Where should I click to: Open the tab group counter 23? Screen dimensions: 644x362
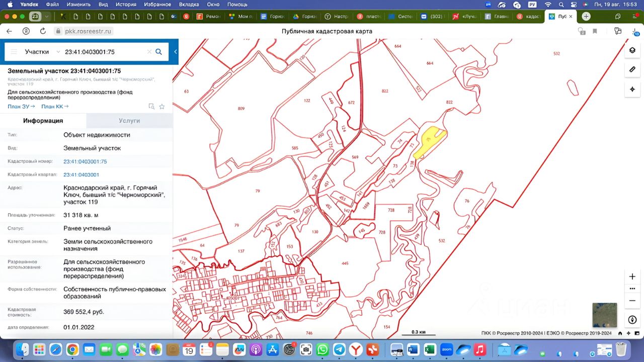pyautogui.click(x=35, y=17)
